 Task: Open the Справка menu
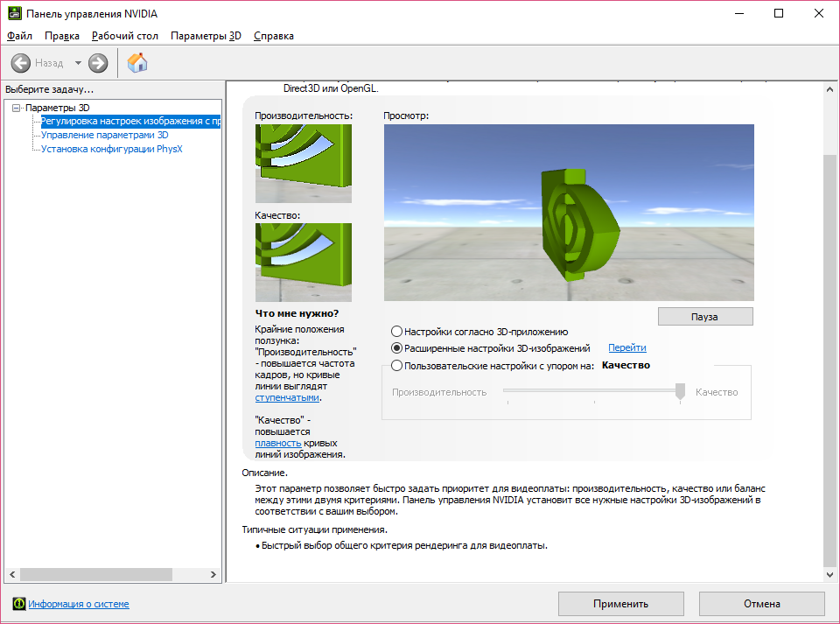point(274,36)
